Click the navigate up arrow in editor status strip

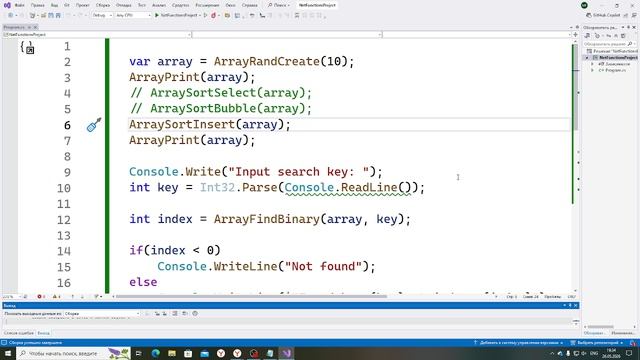73,296
